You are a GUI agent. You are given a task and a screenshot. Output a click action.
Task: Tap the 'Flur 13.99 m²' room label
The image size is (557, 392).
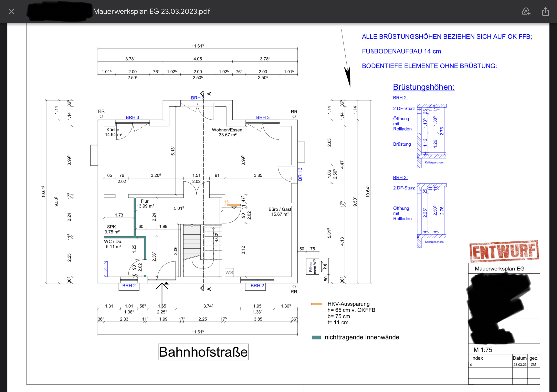[x=145, y=203]
